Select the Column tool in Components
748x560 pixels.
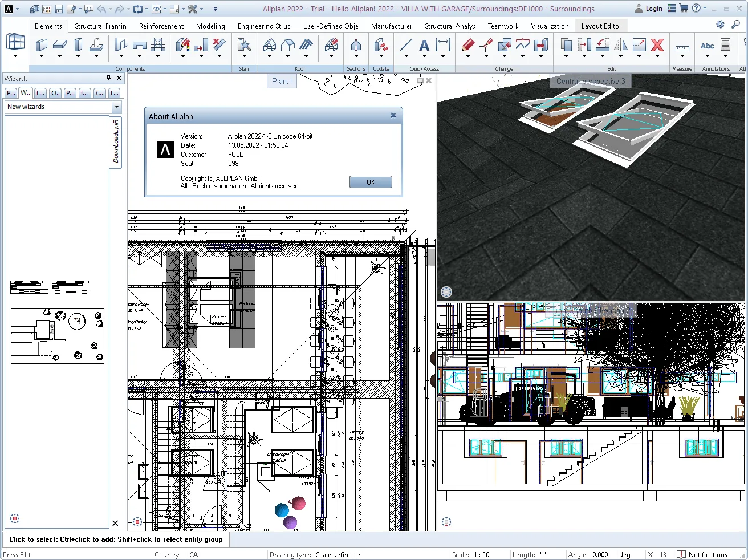coord(79,45)
